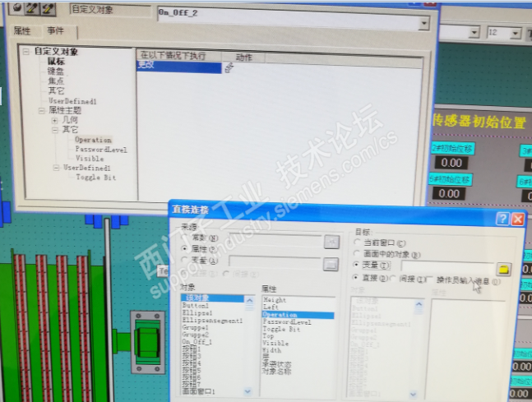Click the 5#初始位移 button on the picture
This screenshot has width=532, height=402.
(450, 179)
